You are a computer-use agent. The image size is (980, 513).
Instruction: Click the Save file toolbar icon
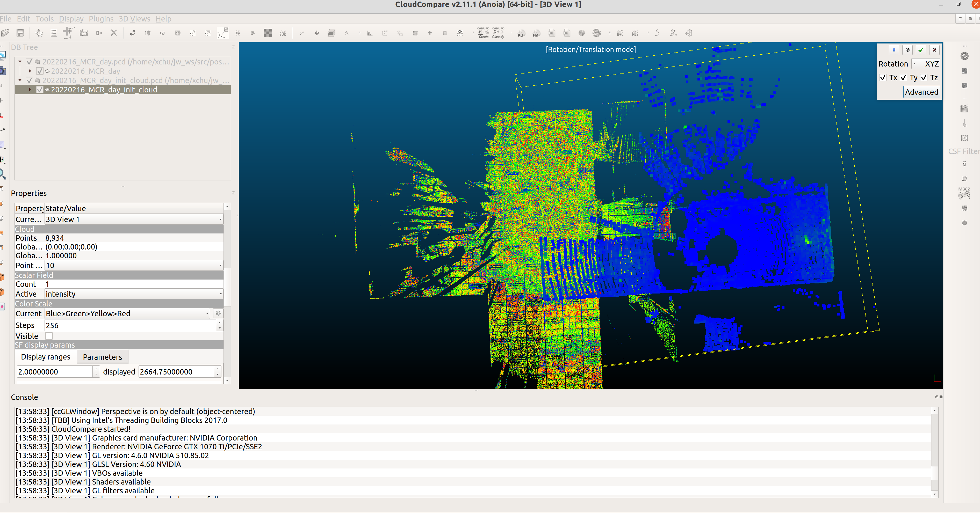pyautogui.click(x=20, y=33)
